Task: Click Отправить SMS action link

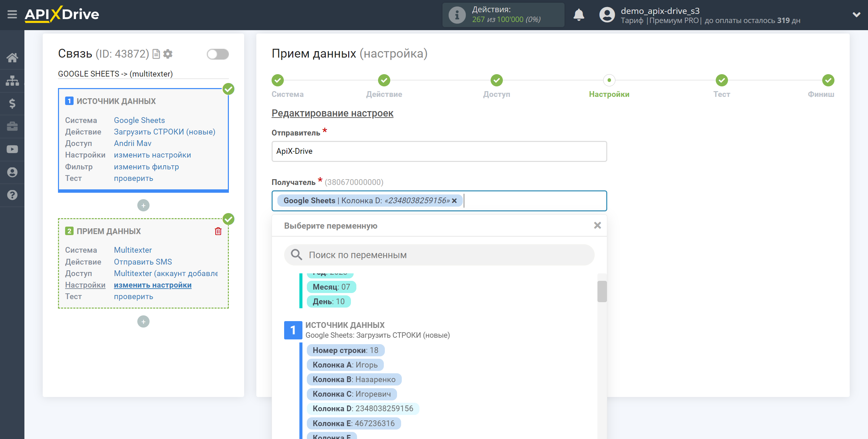Action: [x=143, y=262]
